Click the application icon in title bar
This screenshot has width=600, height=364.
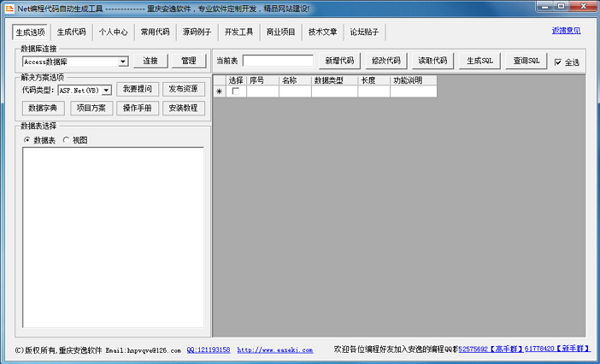pos(9,9)
